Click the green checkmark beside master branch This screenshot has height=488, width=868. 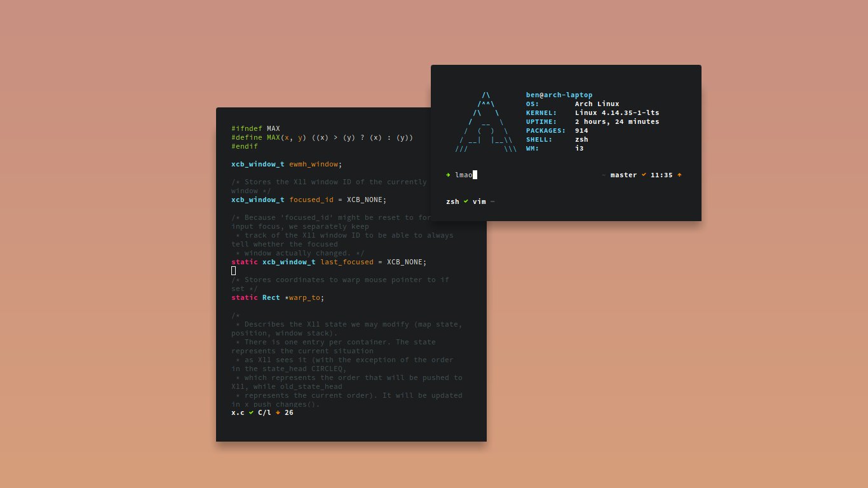tap(642, 175)
